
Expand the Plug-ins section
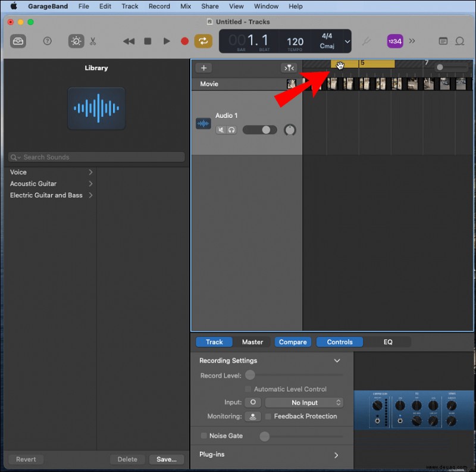336,455
